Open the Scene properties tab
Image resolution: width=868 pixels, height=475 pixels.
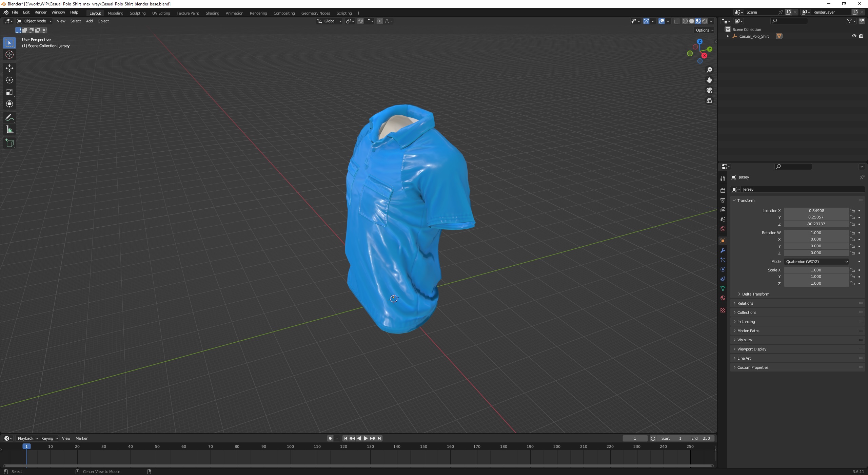point(723,219)
